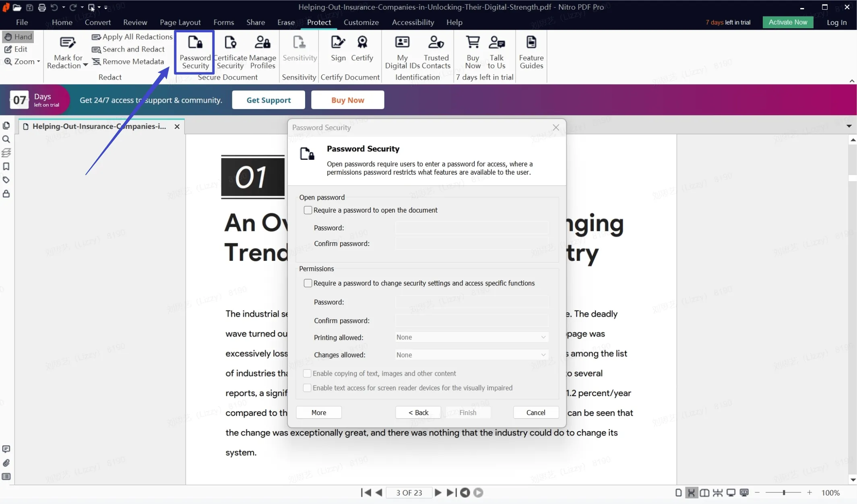Open My Digital IDs

(401, 52)
